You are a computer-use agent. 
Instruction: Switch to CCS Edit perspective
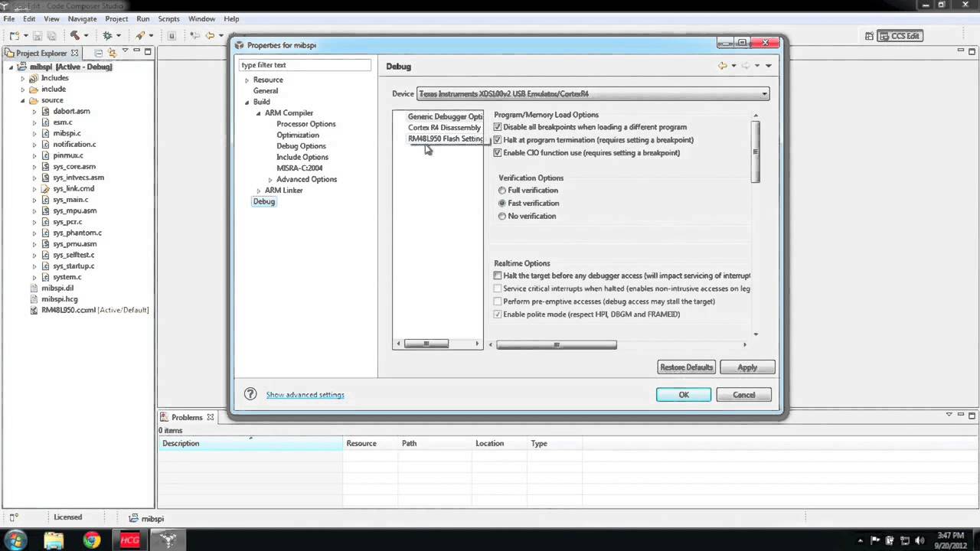(900, 36)
